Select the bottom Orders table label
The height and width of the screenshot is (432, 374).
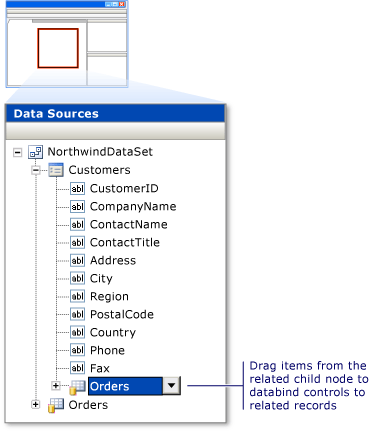(88, 405)
